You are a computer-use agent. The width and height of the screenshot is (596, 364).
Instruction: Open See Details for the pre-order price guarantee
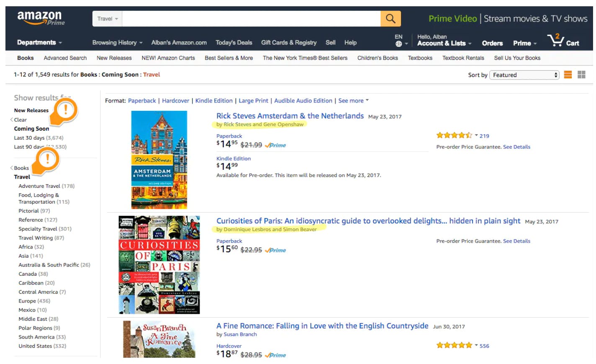coord(516,146)
